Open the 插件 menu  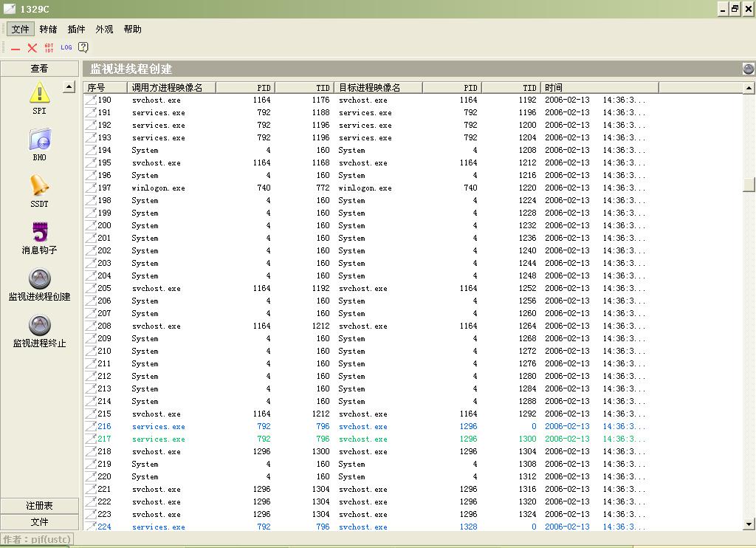click(76, 30)
